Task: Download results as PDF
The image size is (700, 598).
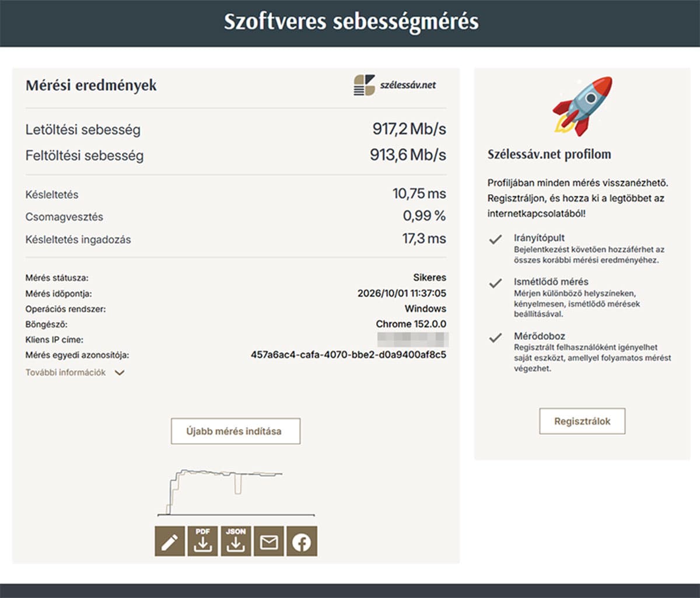Action: click(x=202, y=541)
